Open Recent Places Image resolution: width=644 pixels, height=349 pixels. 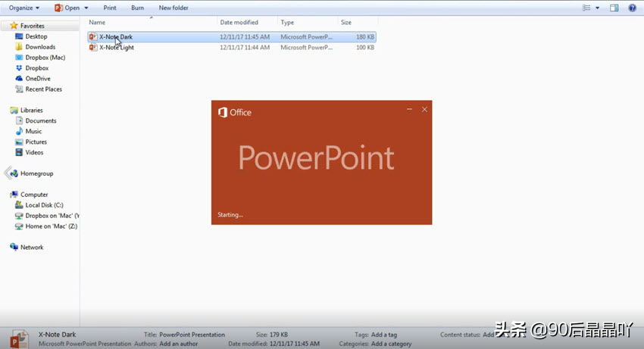coord(43,89)
